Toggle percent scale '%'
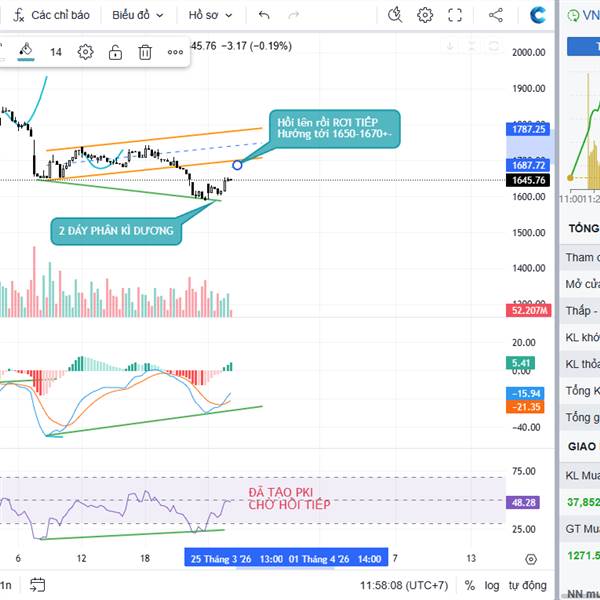The width and height of the screenshot is (600, 600). point(470,585)
